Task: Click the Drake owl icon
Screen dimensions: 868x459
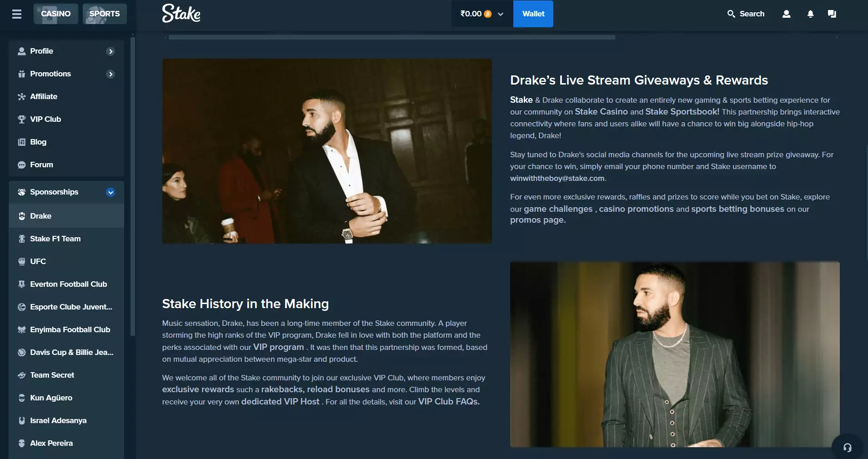Action: (x=21, y=216)
